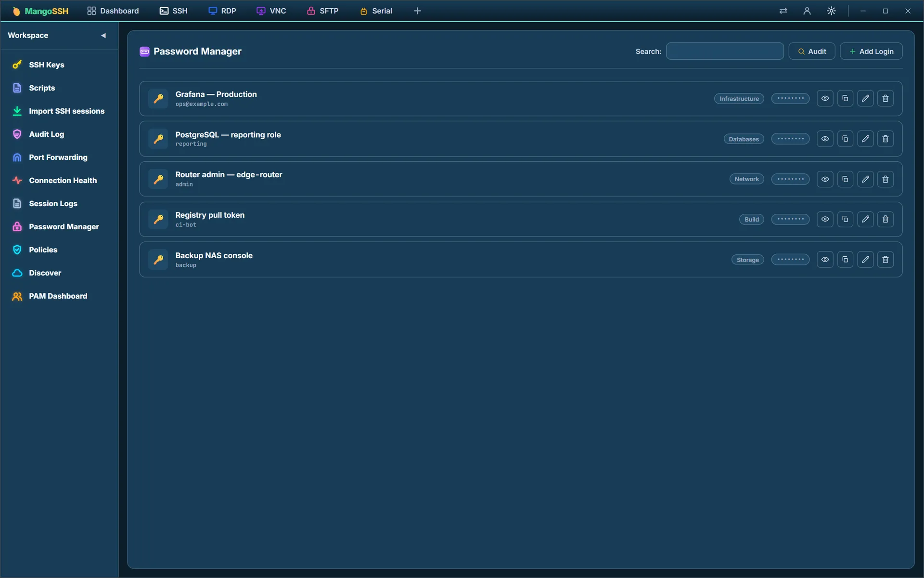Switch to the SFTP tab
This screenshot has width=924, height=578.
pyautogui.click(x=323, y=11)
